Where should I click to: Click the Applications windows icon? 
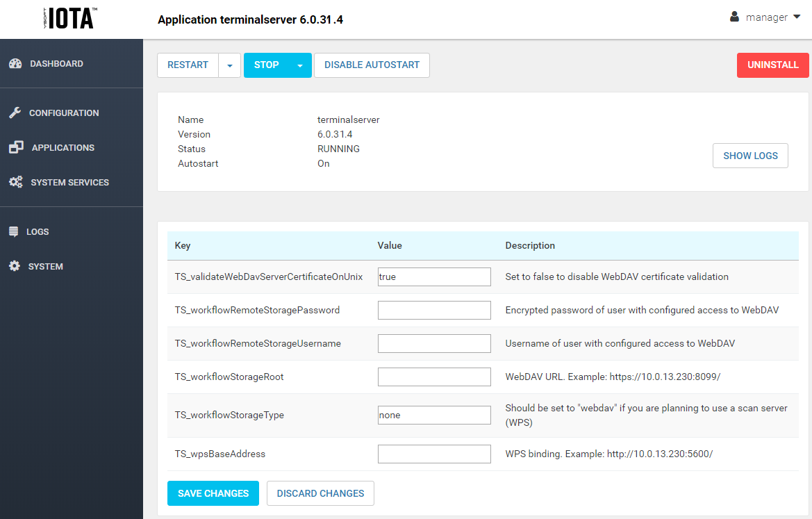tap(16, 147)
